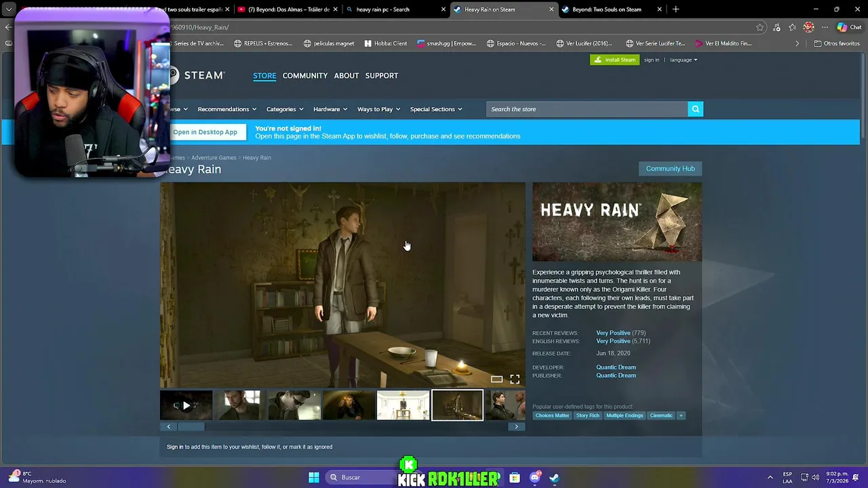Show hidden system tray icons

click(x=770, y=477)
